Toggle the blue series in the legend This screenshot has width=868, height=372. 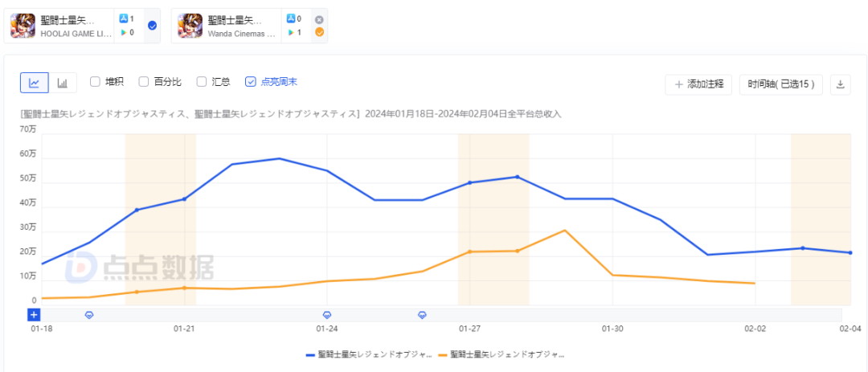[369, 354]
